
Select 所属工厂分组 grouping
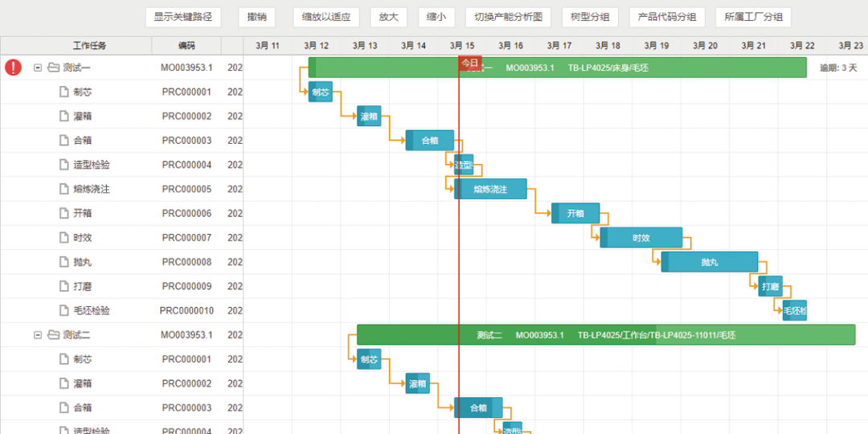point(753,17)
